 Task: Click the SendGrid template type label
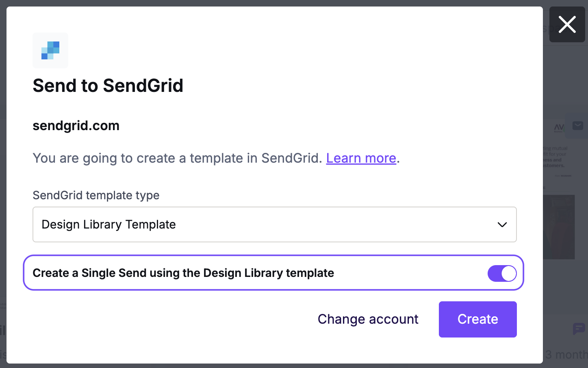(x=96, y=195)
